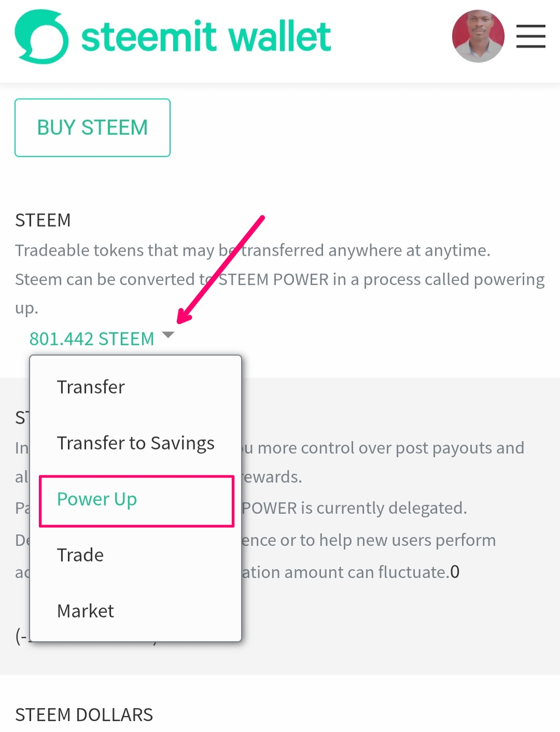Choose Transfer to Savings option
The image size is (560, 732).
click(x=136, y=443)
